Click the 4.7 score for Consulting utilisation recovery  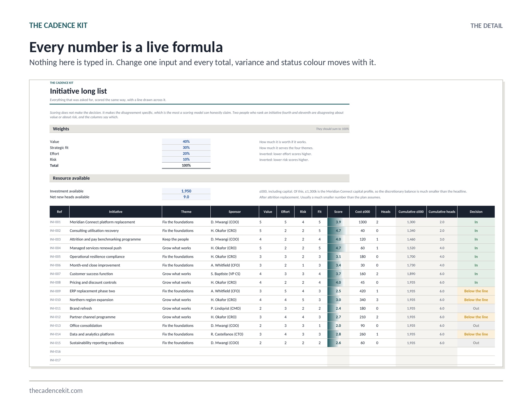point(338,231)
